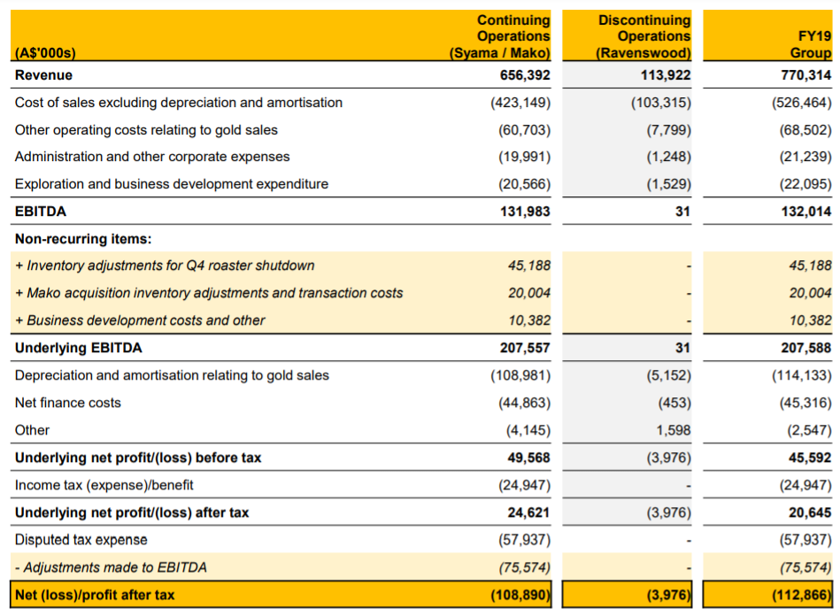Screen dimensions: 840x616
Task: Click Group EBITDA value 132,014
Action: coord(805,212)
